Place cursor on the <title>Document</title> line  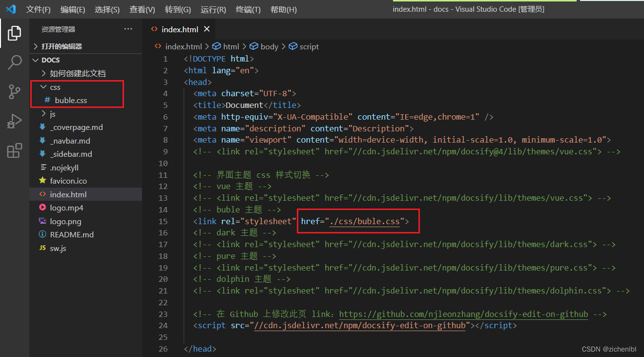pyautogui.click(x=247, y=105)
